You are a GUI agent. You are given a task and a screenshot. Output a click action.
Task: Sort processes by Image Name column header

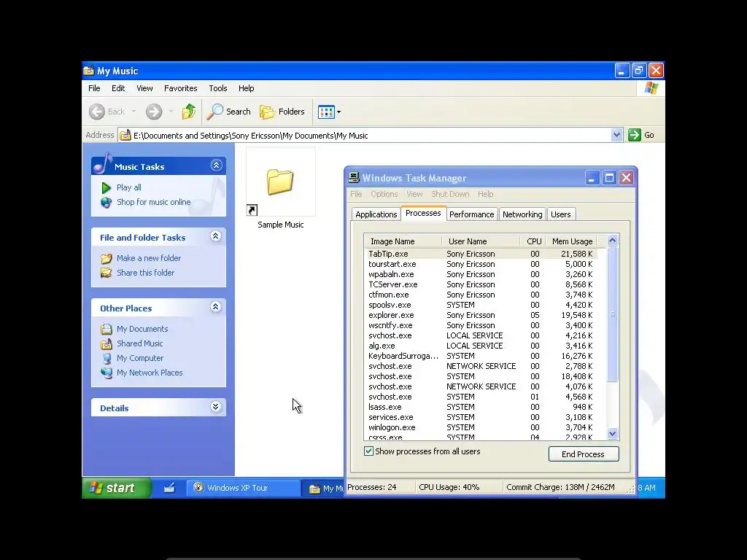tap(403, 241)
